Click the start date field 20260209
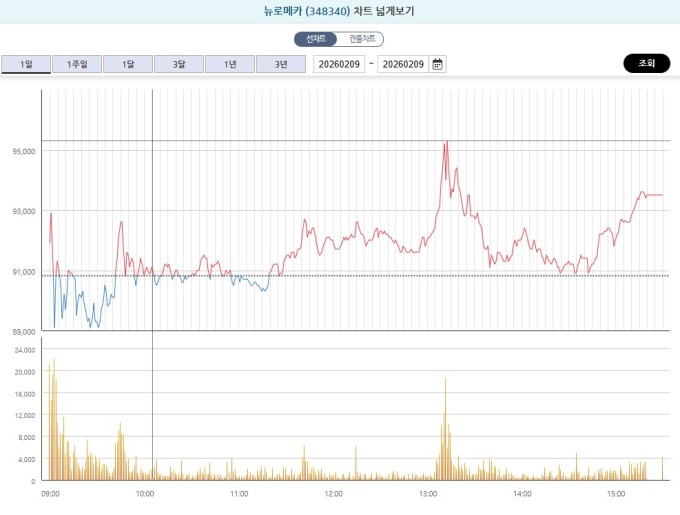 point(339,64)
